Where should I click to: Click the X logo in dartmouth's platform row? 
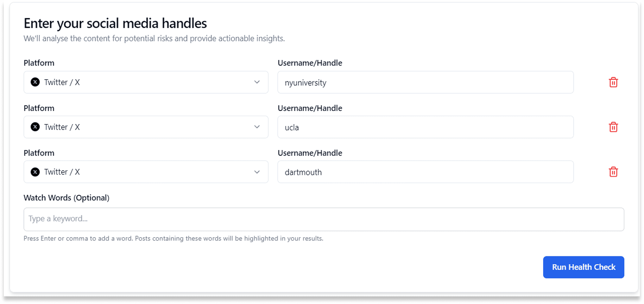coord(35,172)
